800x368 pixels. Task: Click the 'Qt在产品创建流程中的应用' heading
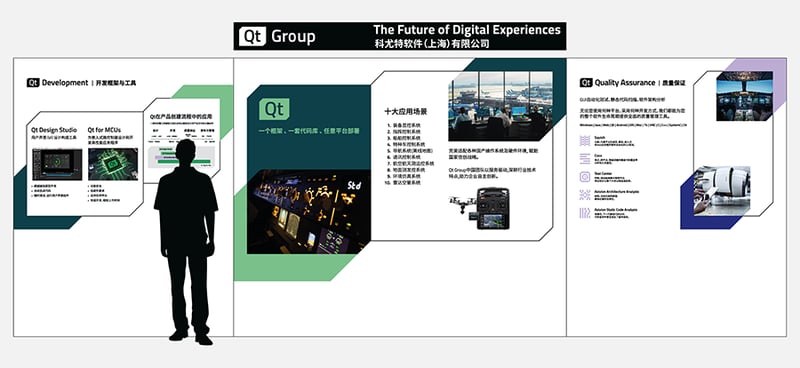pyautogui.click(x=181, y=117)
